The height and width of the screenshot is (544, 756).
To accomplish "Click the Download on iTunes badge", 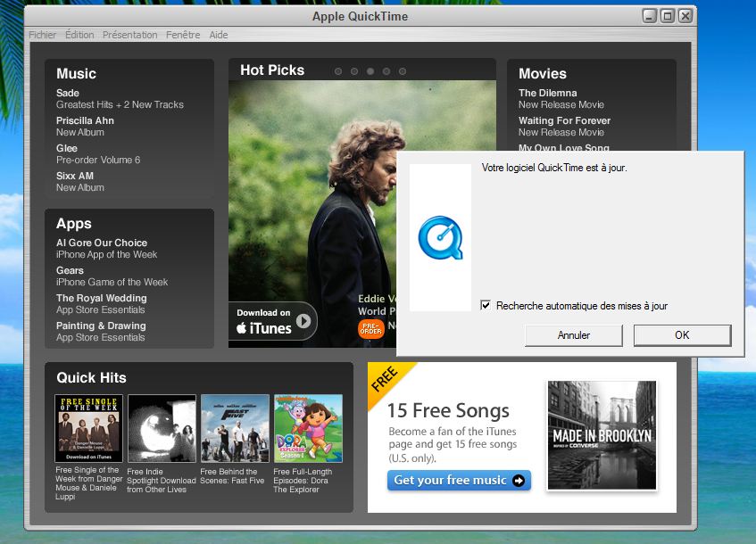I will (x=273, y=321).
